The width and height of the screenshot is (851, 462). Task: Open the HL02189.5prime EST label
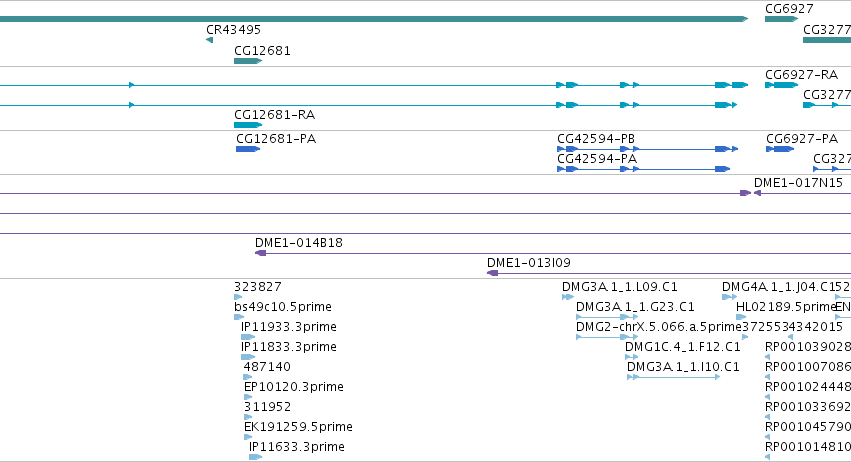pyautogui.click(x=785, y=306)
